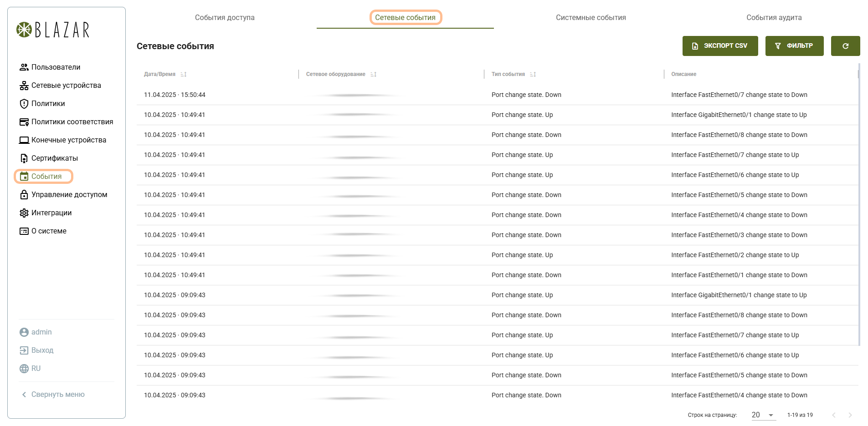Switch to События аудита tab
Viewport: 868px width, 426px height.
click(774, 18)
